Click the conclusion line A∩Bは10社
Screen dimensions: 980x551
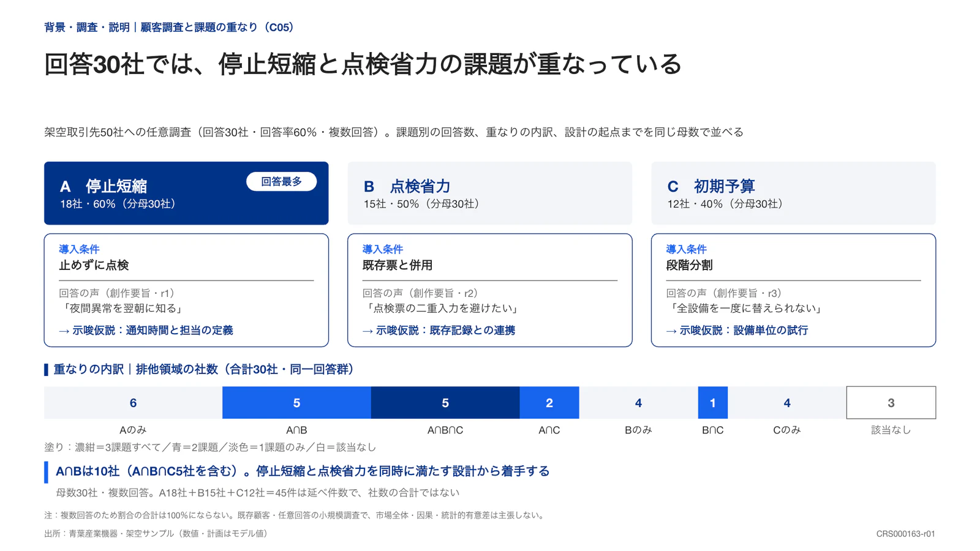coord(303,471)
